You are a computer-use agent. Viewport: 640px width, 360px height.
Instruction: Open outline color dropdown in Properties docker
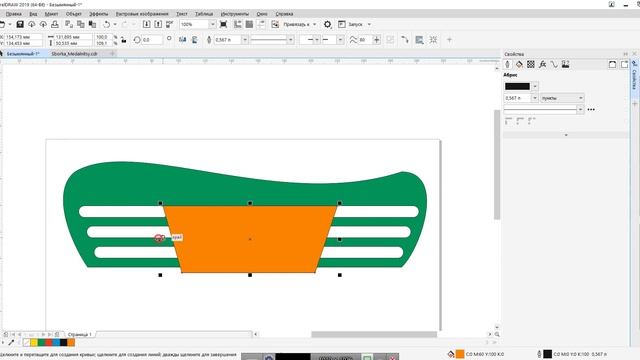pyautogui.click(x=535, y=86)
